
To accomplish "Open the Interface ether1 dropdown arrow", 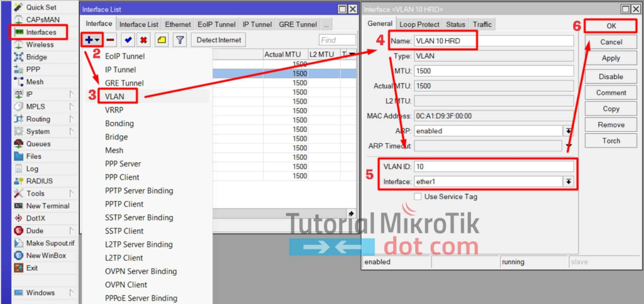I will coord(569,182).
